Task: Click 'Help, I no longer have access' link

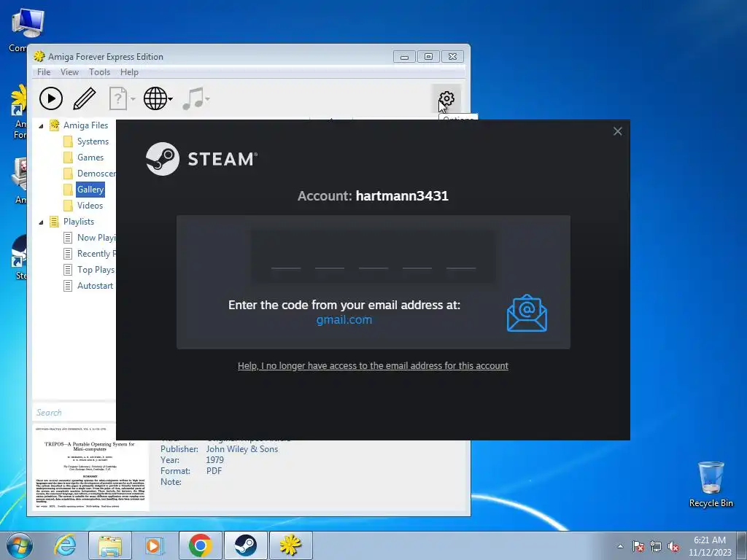Action: (x=373, y=366)
